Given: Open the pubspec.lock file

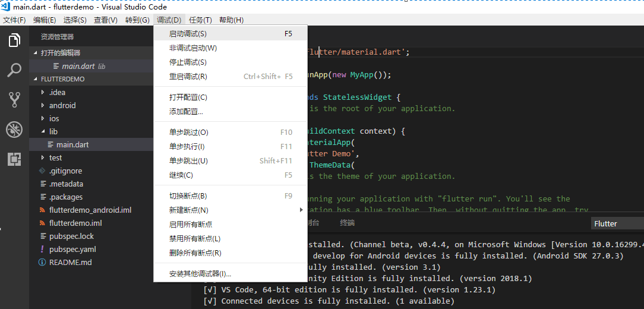Looking at the screenshot, I should pos(91,237).
